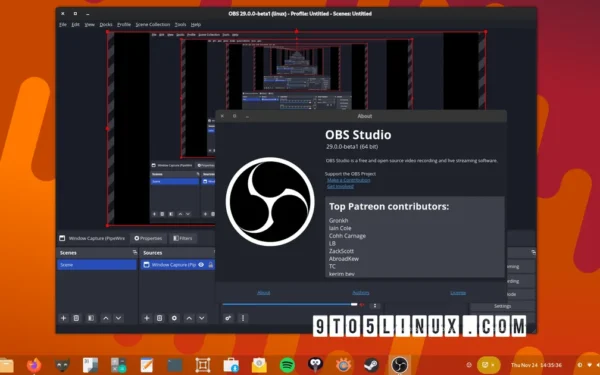The width and height of the screenshot is (600, 375).
Task: Move source up with arrow icon
Action: (189, 318)
